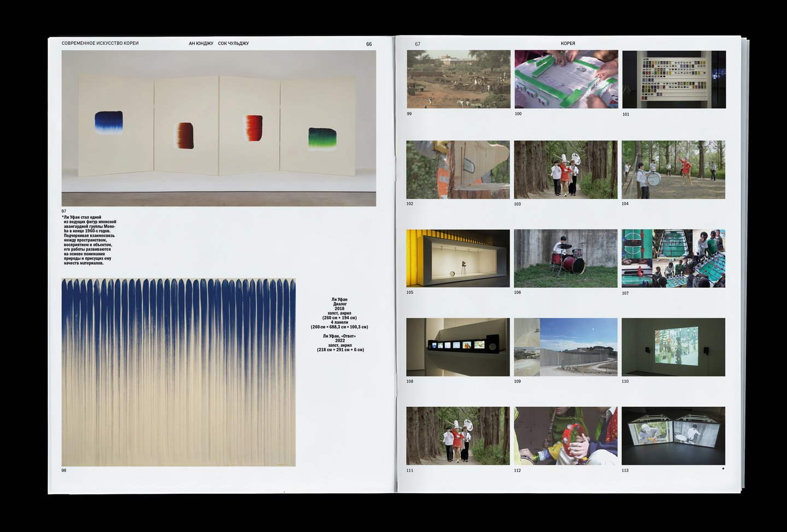Click the image number label '101'
Screen dimensions: 787x532
(626, 114)
